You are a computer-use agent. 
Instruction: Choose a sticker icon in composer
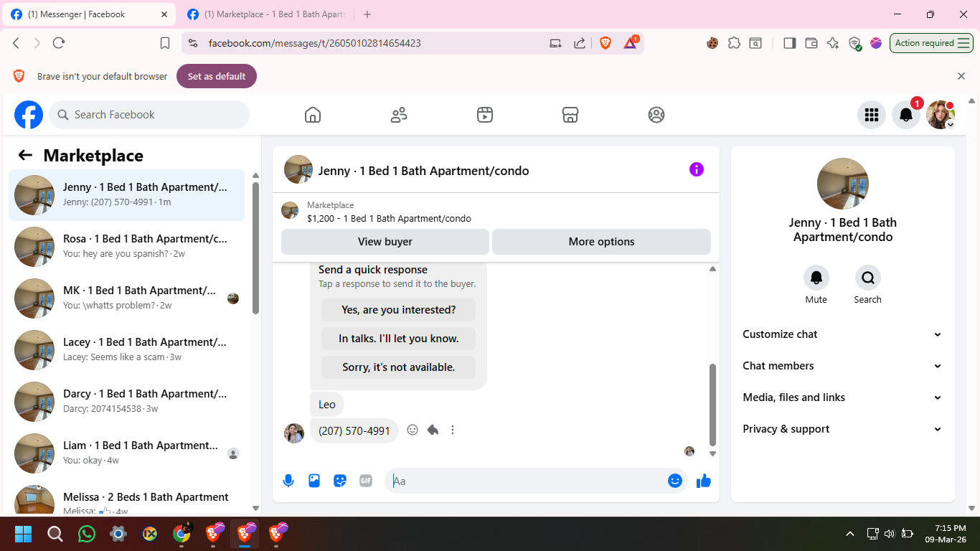[x=340, y=481]
